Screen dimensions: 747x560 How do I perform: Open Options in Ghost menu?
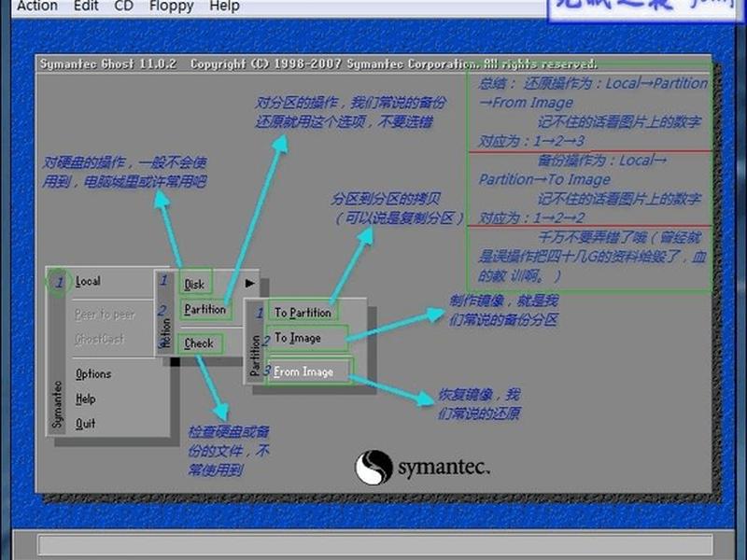click(x=93, y=374)
